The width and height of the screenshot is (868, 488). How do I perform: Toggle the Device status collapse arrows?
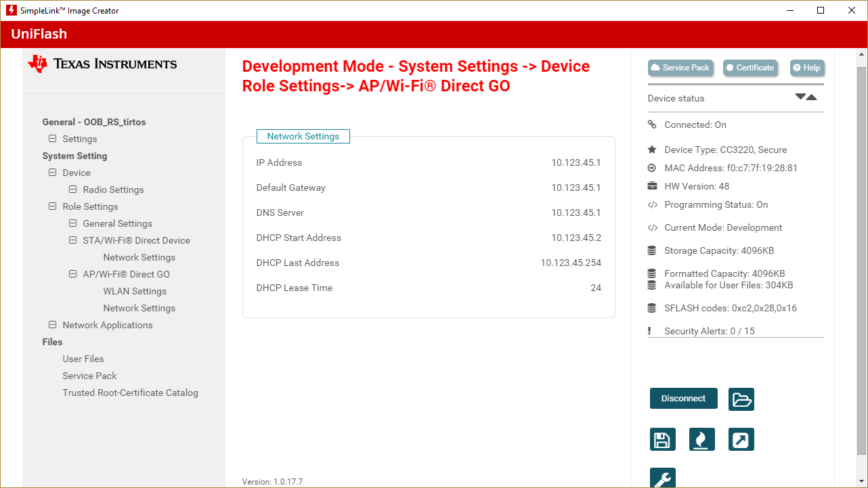pyautogui.click(x=806, y=97)
